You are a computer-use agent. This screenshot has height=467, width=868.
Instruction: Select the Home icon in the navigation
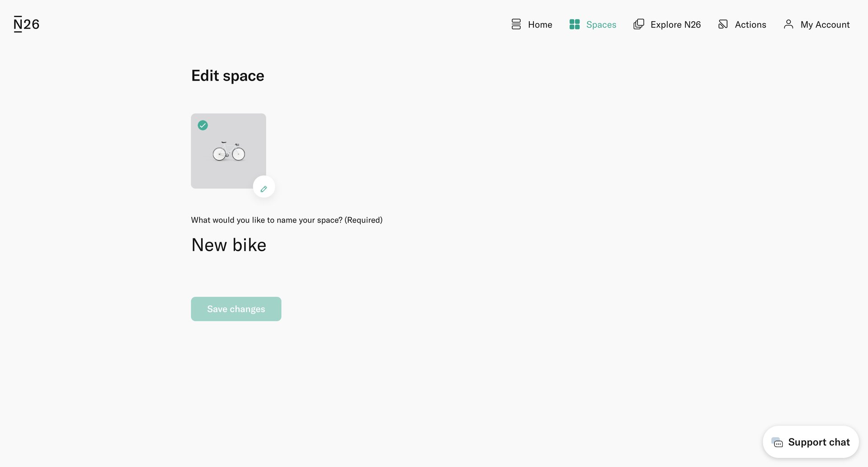click(x=516, y=24)
